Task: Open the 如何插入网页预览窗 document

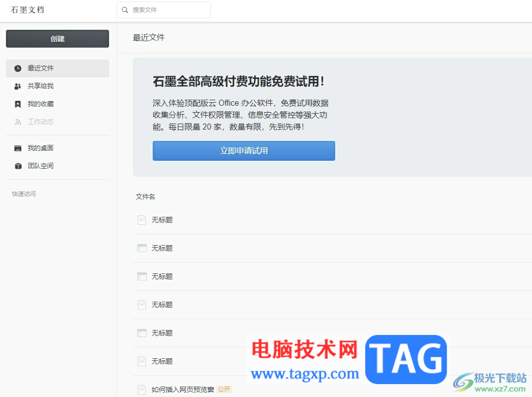Action: click(183, 390)
